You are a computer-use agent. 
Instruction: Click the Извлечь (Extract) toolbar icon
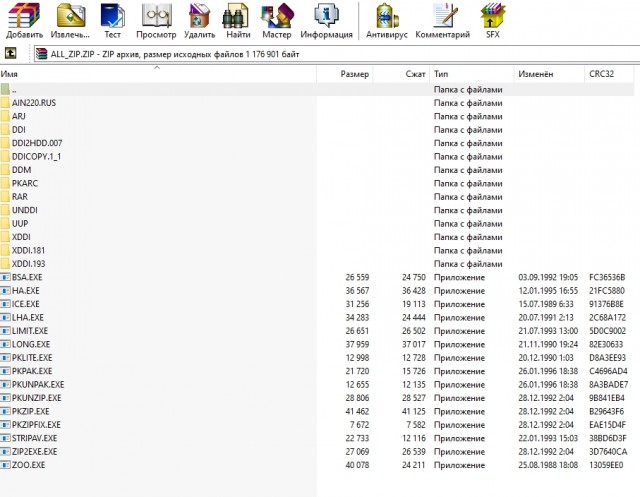(70, 20)
